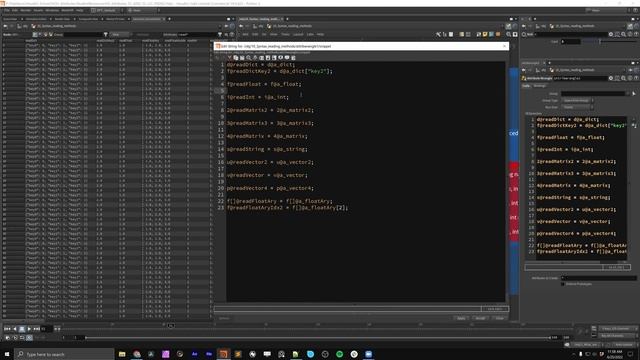This screenshot has width=640, height=360.
Task: Open gear menu in upper Null parameters
Action: (x=611, y=34)
